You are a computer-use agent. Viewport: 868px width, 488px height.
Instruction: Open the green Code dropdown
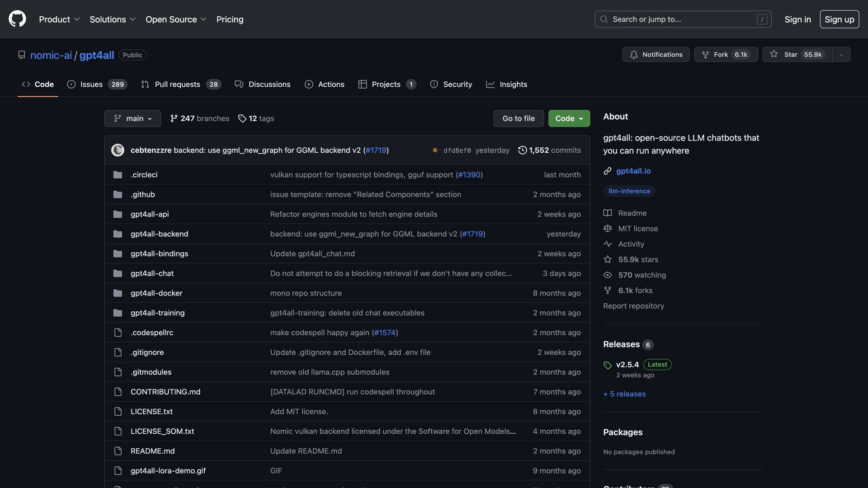tap(569, 118)
